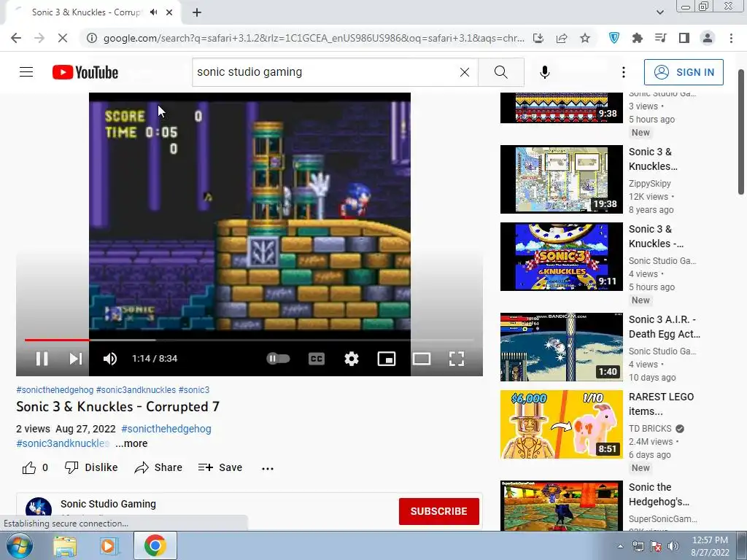Viewport: 747px width, 560px height.
Task: Open a new browser tab
Action: click(x=197, y=12)
